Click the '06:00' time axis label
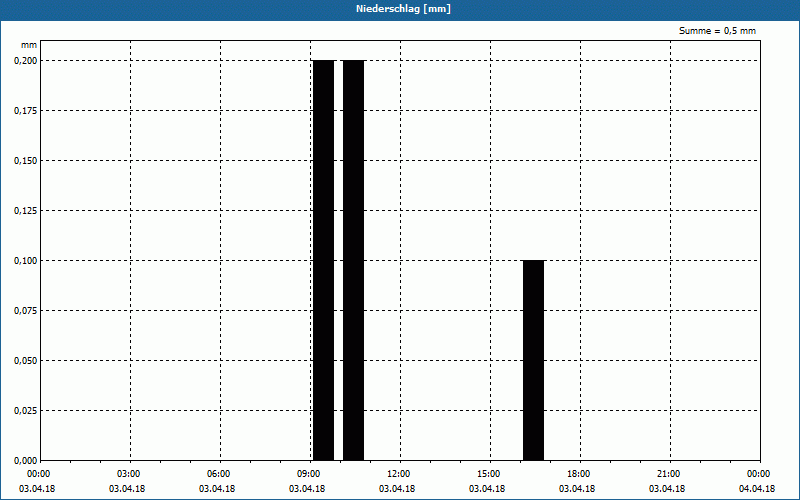Viewport: 800px width, 500px height. click(218, 474)
